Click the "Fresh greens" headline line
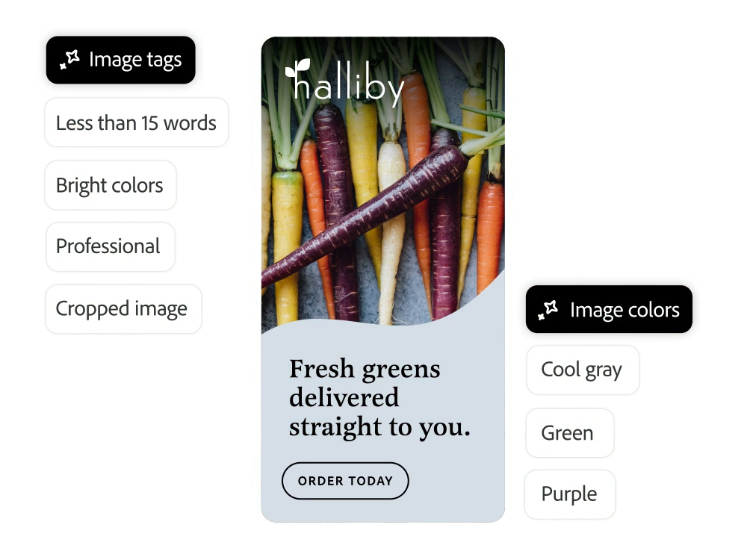The width and height of the screenshot is (747, 560). pyautogui.click(x=365, y=369)
